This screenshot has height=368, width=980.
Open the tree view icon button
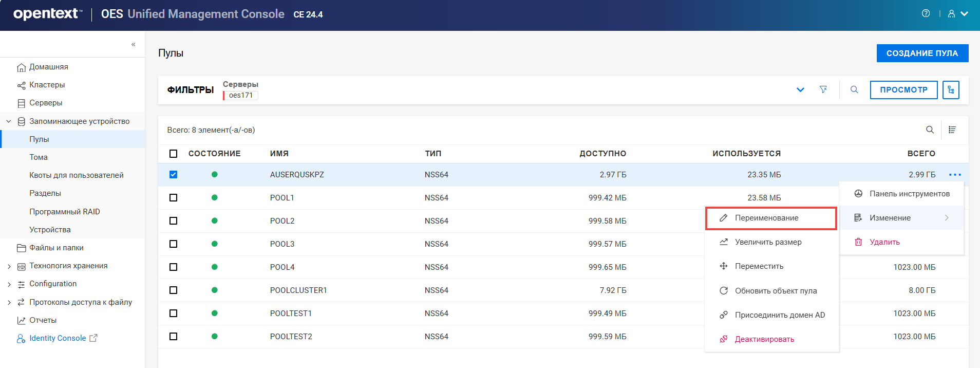point(951,89)
